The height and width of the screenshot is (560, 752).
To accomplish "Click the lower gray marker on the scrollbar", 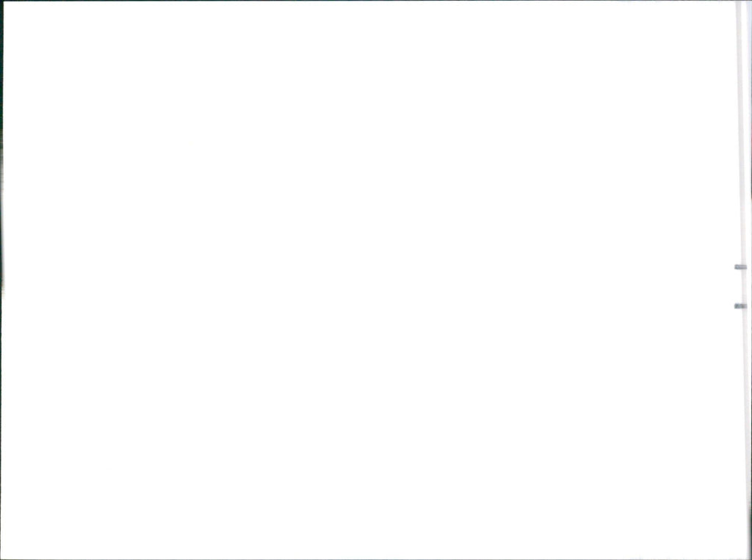I will click(740, 306).
